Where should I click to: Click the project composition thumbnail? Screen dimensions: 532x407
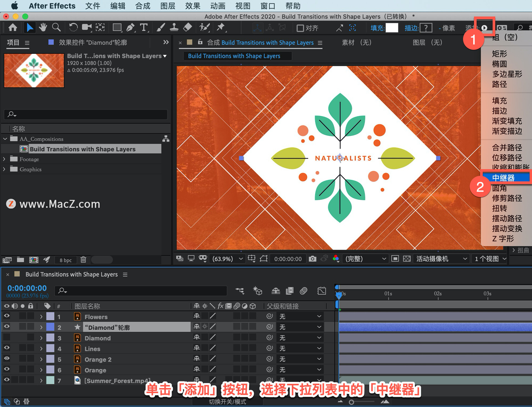point(34,70)
